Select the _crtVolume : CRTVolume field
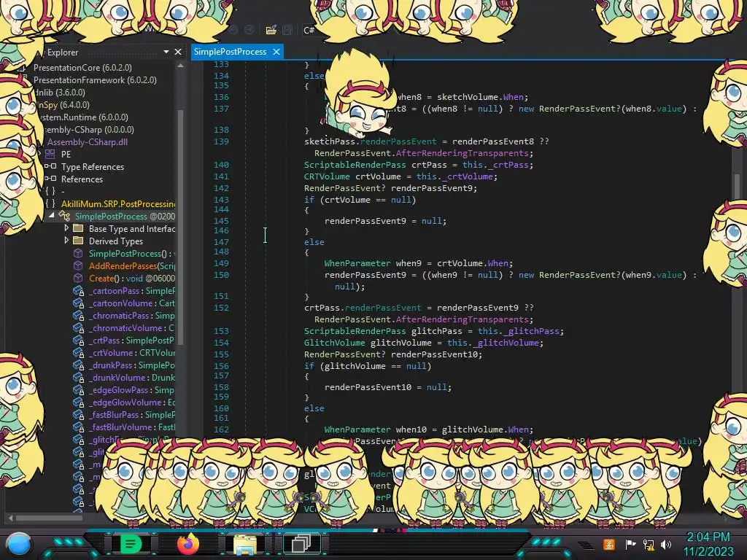 pos(131,352)
